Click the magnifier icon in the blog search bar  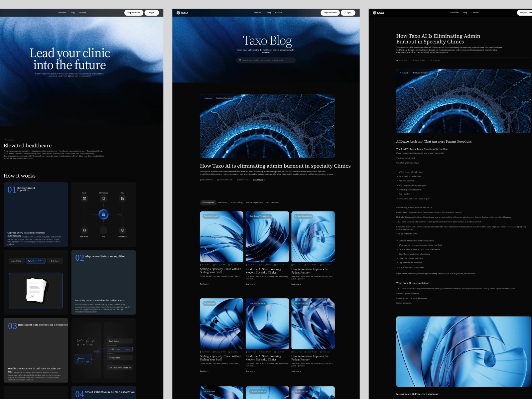point(240,60)
